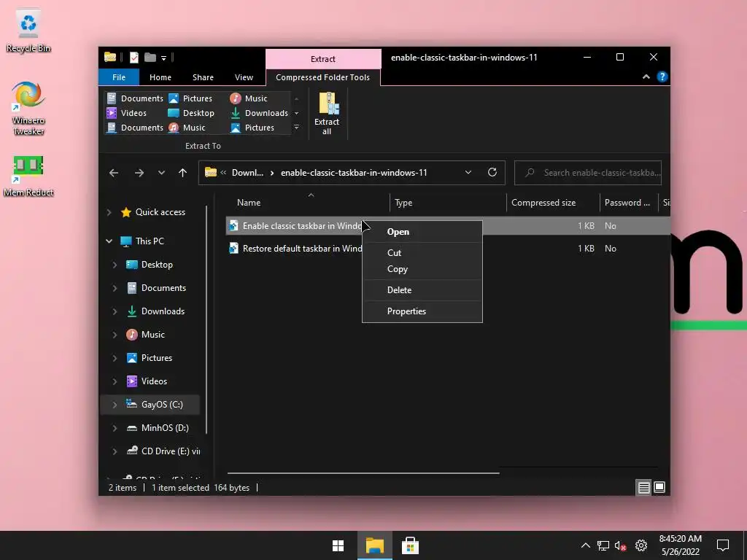Collapse the ribbon with chevron
747x560 pixels.
[x=646, y=77]
